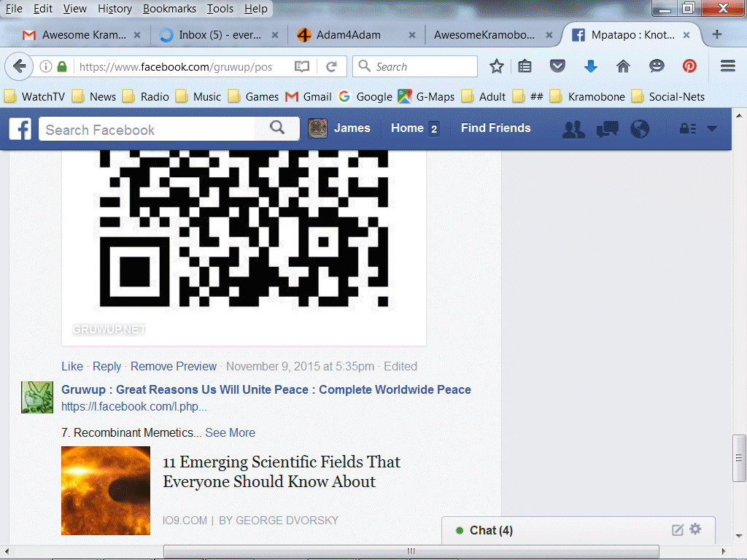The width and height of the screenshot is (747, 560).
Task: Open Gruwup Great Reasons page link
Action: (266, 389)
